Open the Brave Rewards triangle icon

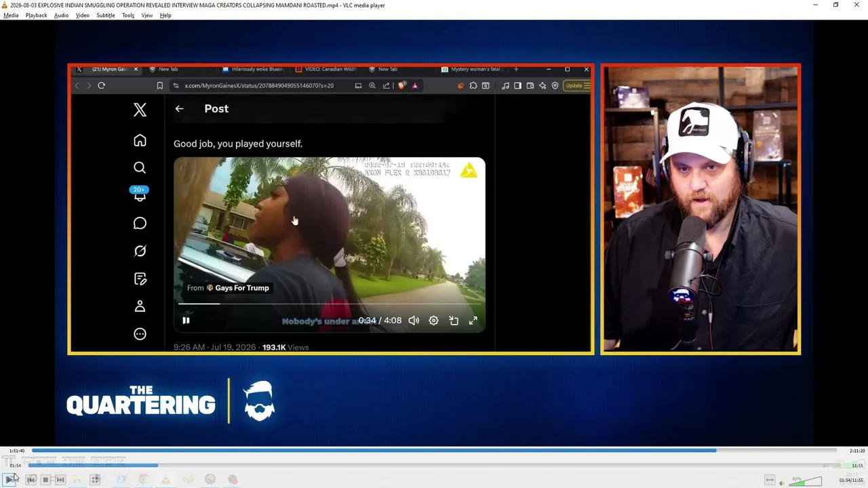coord(415,85)
